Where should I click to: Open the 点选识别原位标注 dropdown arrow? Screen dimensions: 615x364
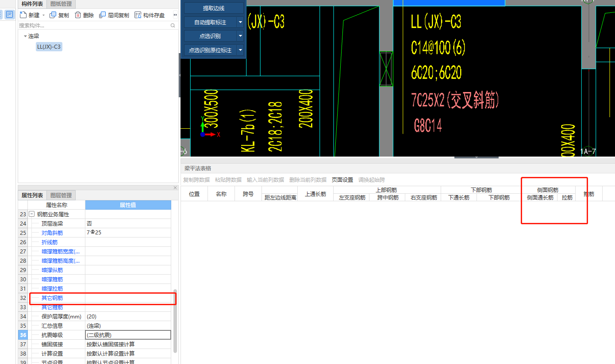[240, 50]
